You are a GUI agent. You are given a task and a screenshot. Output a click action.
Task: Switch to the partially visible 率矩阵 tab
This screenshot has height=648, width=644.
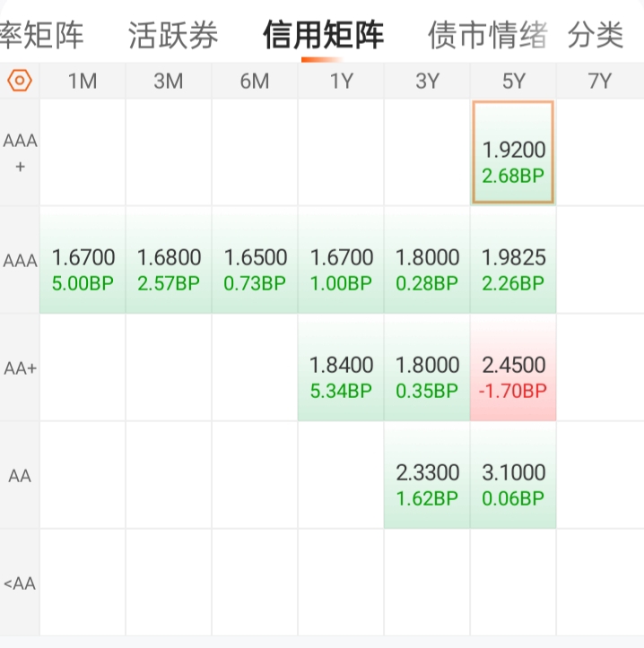click(42, 35)
